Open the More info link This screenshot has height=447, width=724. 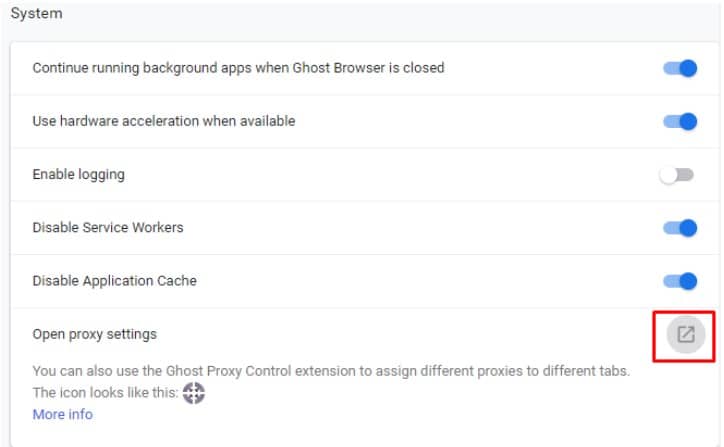pyautogui.click(x=62, y=414)
